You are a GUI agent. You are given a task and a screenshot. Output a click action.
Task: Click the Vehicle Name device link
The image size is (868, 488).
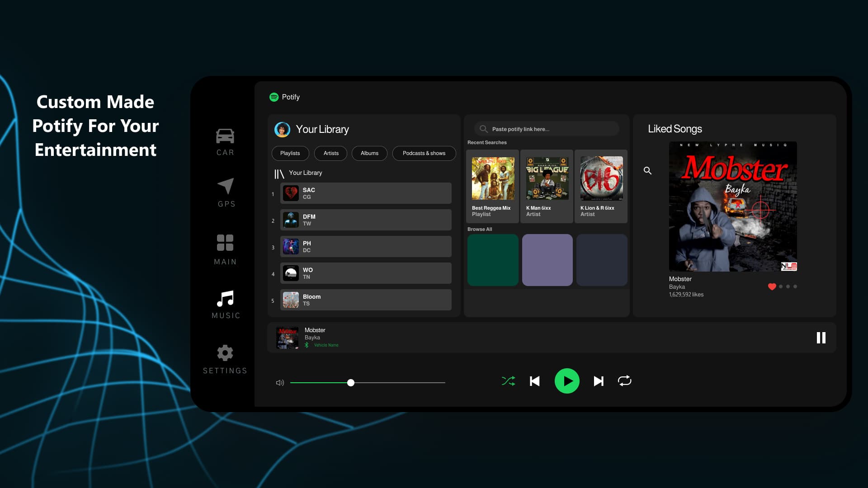tap(326, 345)
